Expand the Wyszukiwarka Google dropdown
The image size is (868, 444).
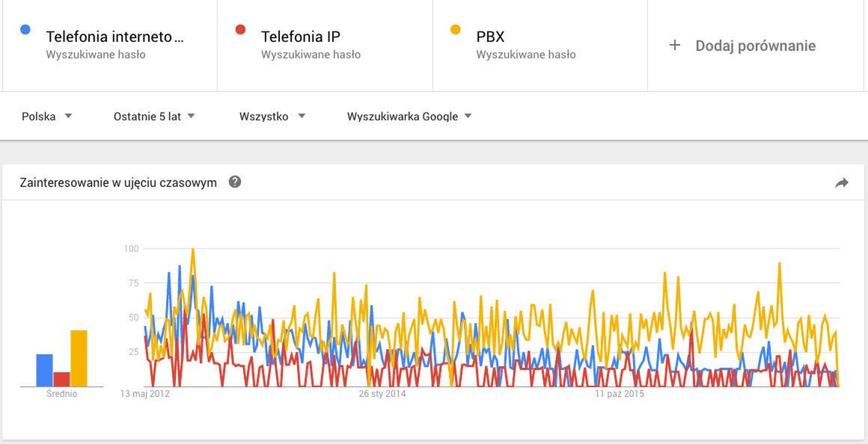click(409, 116)
